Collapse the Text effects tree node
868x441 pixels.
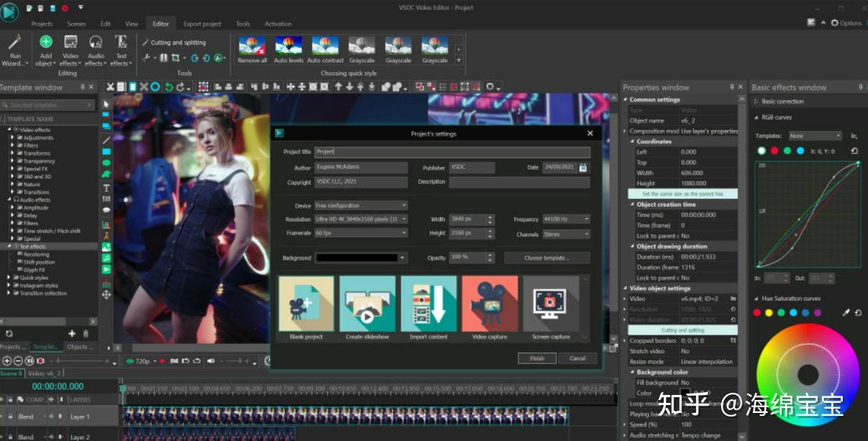(x=10, y=247)
